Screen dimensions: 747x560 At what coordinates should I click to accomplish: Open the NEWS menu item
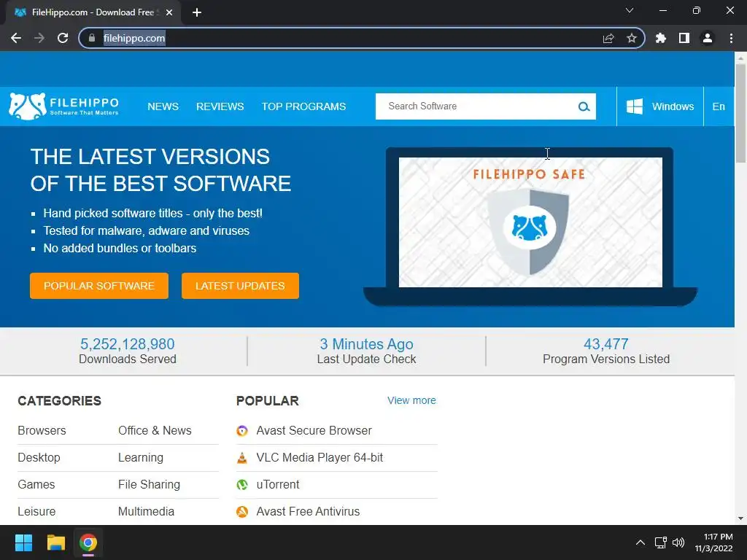pyautogui.click(x=163, y=106)
